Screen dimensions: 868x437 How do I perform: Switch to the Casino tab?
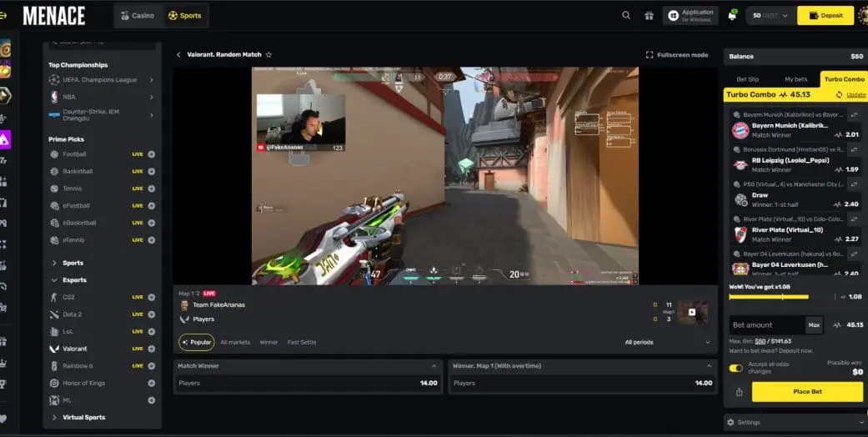[x=138, y=15]
